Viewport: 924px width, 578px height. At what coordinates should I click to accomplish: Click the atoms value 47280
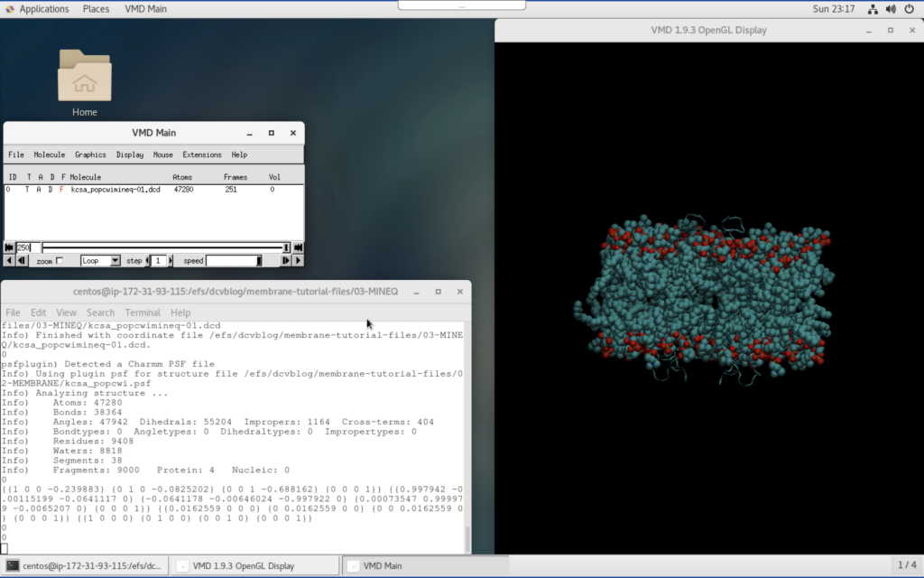coord(183,190)
